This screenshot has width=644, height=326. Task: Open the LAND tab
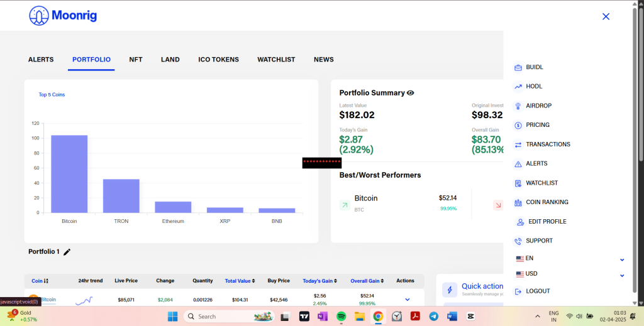coord(170,60)
